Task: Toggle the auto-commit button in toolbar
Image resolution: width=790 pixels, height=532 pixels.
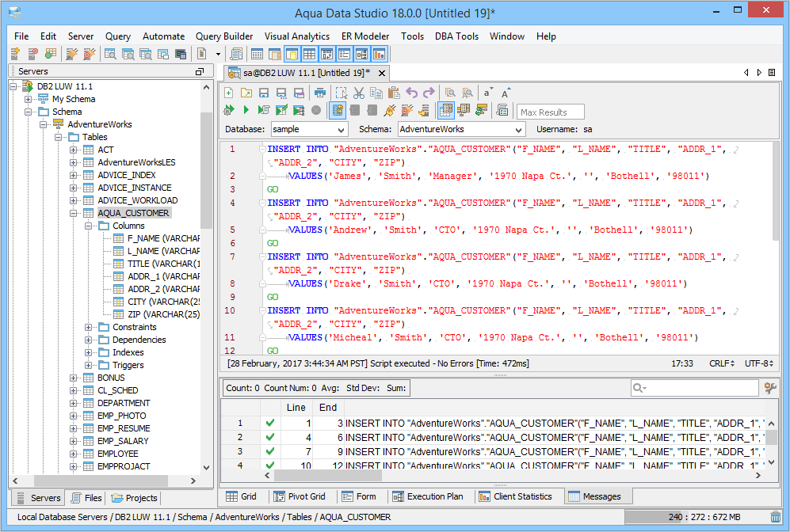Action: click(337, 110)
